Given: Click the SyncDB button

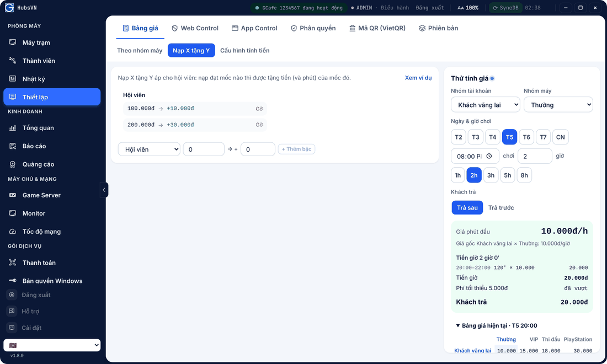Looking at the screenshot, I should (x=505, y=8).
